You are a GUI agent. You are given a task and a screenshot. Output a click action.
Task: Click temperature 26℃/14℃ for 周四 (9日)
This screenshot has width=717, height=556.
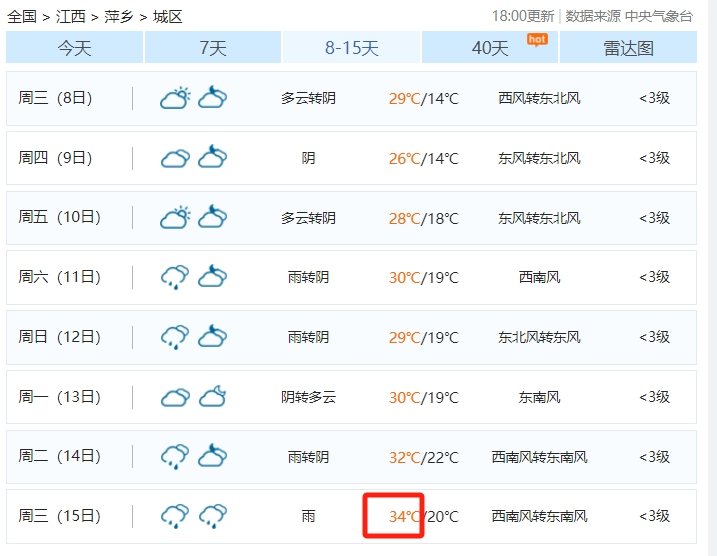423,159
